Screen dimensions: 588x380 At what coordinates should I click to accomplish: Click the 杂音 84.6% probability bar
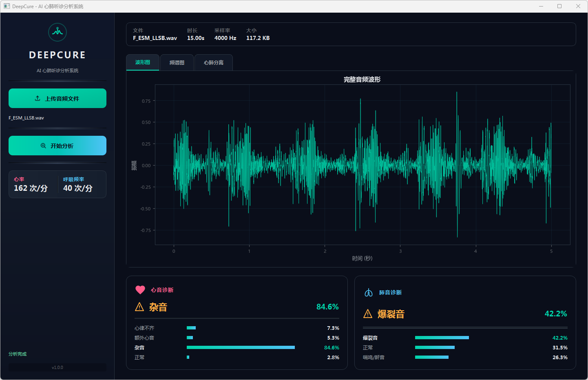point(241,348)
